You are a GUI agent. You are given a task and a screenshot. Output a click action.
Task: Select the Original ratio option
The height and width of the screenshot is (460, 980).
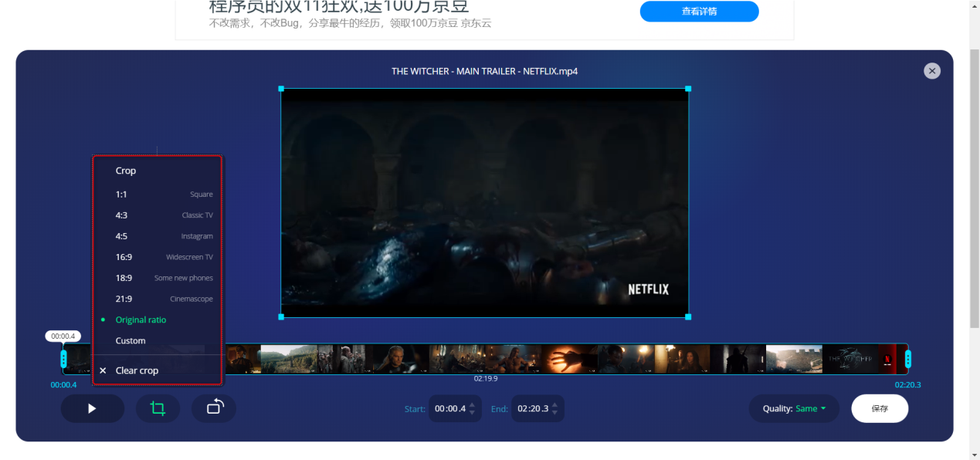[x=158, y=320]
